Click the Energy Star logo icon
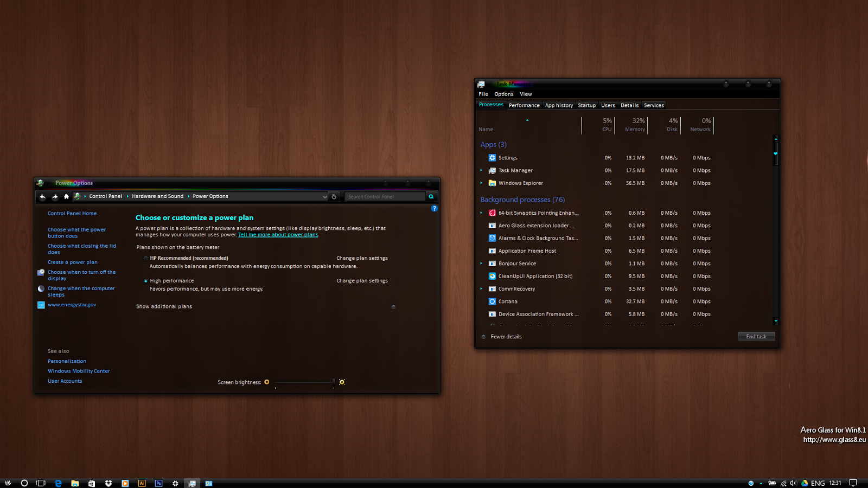The width and height of the screenshot is (868, 488). (x=41, y=305)
